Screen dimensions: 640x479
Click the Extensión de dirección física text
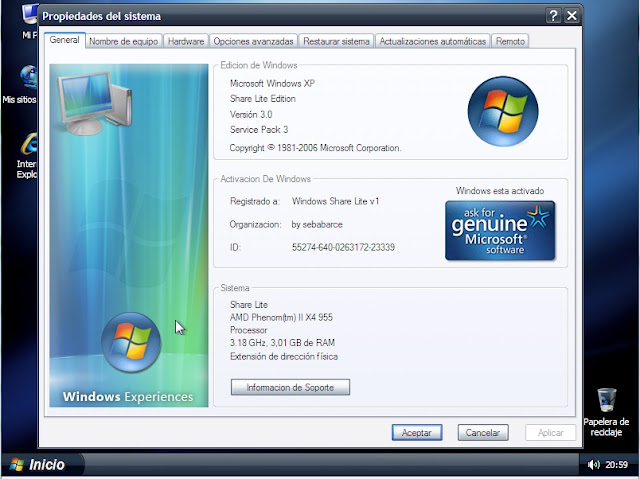click(284, 357)
